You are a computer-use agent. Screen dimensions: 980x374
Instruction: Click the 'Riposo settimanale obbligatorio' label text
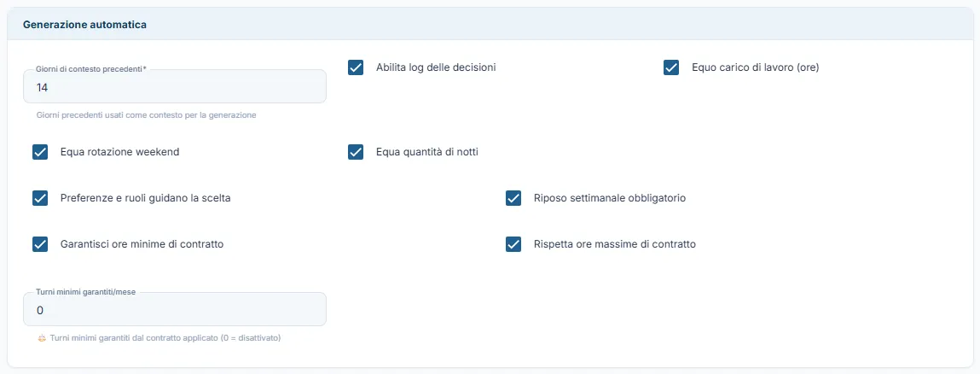coord(610,198)
